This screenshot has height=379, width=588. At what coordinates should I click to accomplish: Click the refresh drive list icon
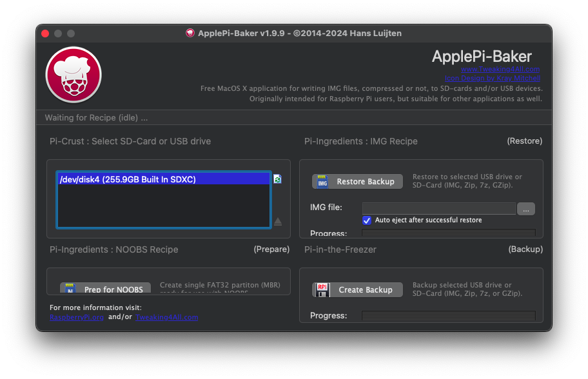[x=277, y=179]
